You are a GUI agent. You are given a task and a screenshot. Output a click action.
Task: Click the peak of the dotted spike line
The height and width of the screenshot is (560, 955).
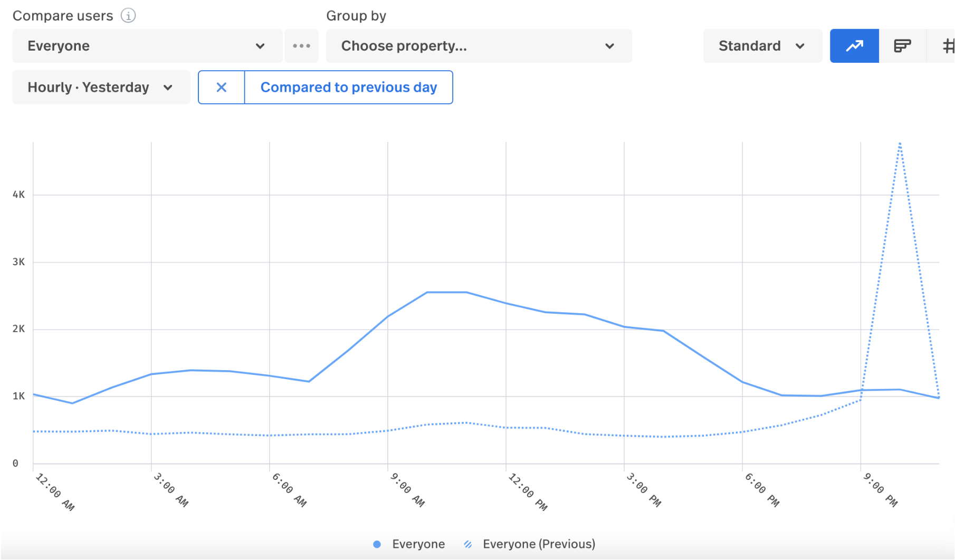900,143
